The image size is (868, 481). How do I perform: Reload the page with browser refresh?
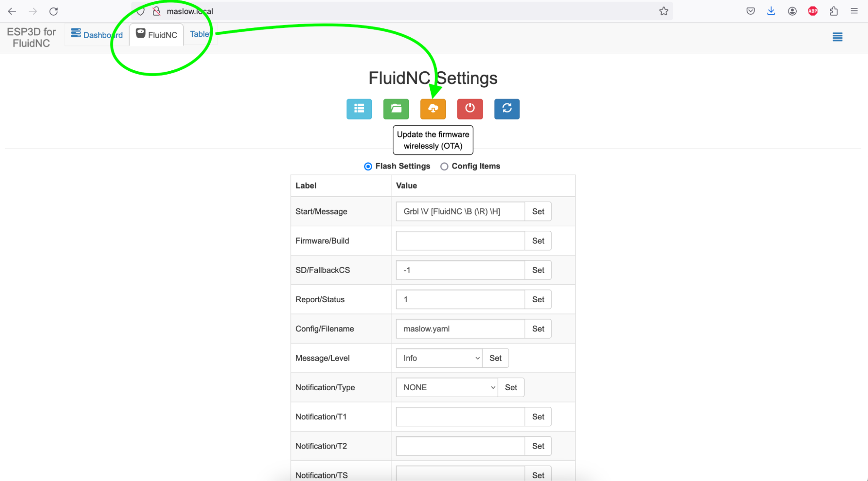[53, 11]
